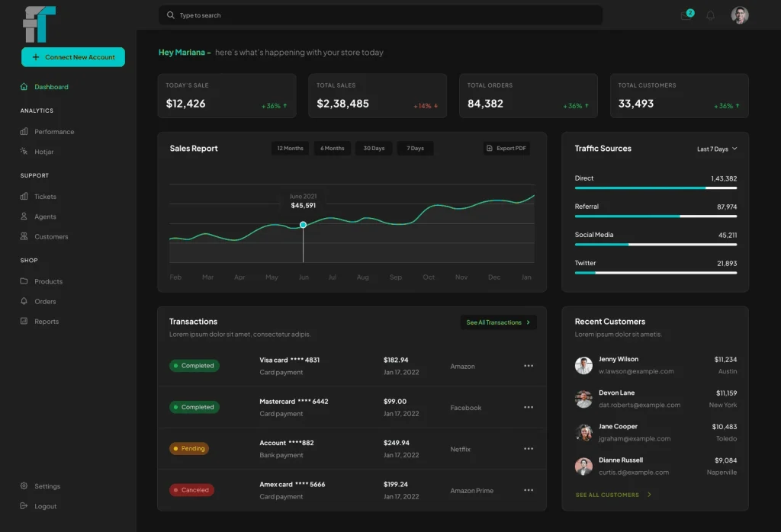Image resolution: width=781 pixels, height=532 pixels.
Task: Open the messages icon with badge
Action: pyautogui.click(x=686, y=15)
